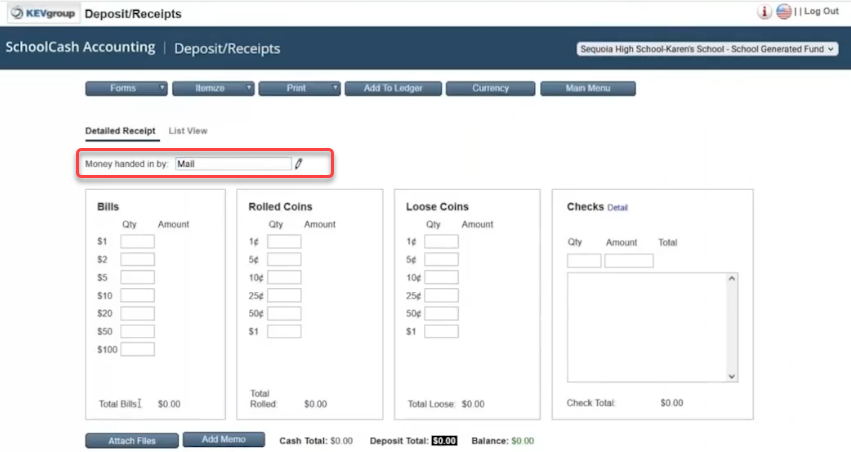Click the Checks list vertical scrollbar
The height and width of the screenshot is (452, 851).
732,328
